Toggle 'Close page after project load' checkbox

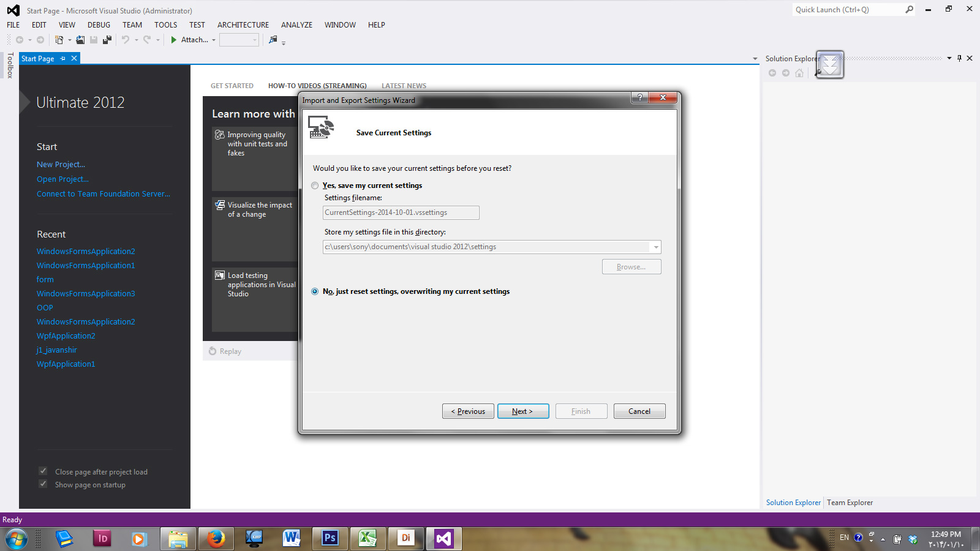coord(43,471)
